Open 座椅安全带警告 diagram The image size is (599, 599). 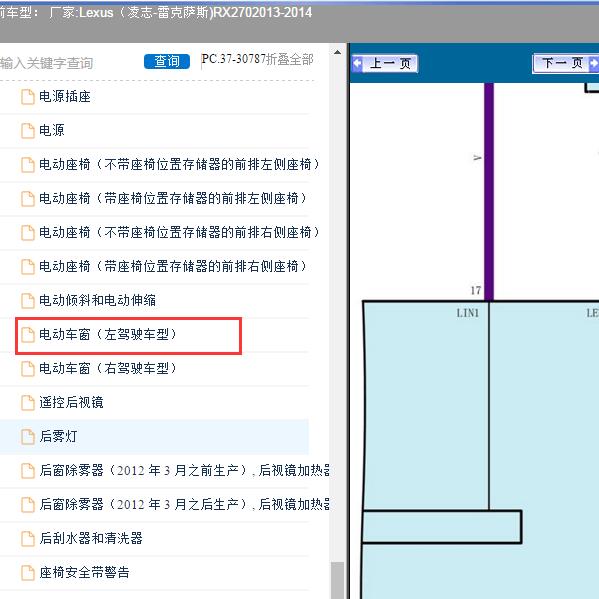tap(84, 572)
